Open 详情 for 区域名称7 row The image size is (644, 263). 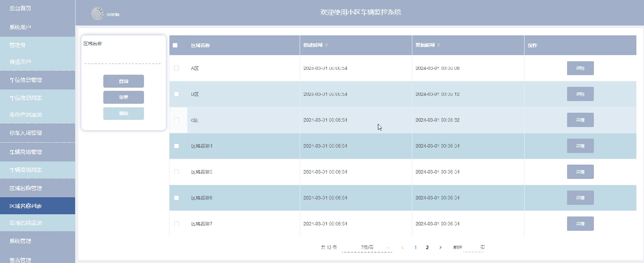point(580,224)
